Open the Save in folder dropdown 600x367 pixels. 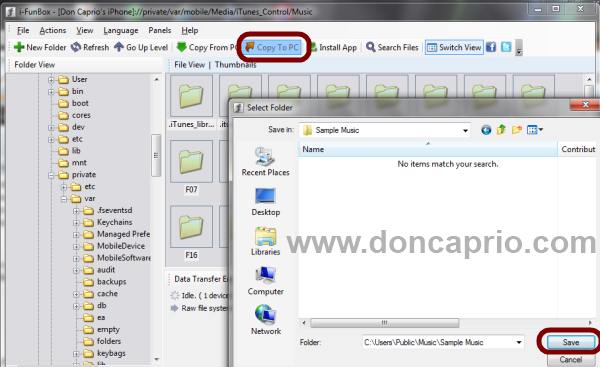click(465, 130)
